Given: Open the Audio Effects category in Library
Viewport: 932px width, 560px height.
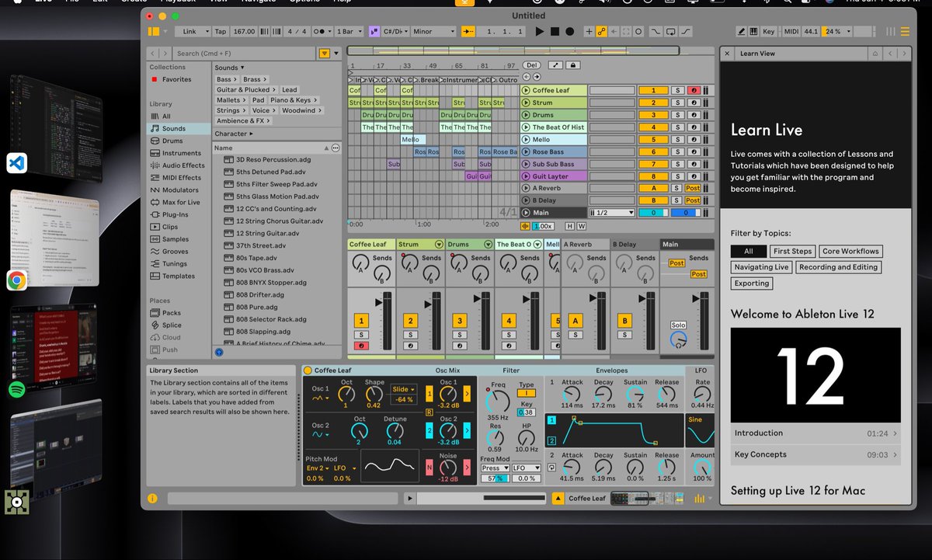Looking at the screenshot, I should (x=183, y=165).
